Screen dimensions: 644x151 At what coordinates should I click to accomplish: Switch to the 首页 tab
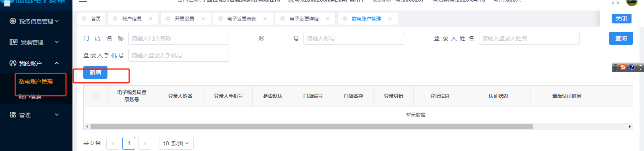(x=91, y=19)
